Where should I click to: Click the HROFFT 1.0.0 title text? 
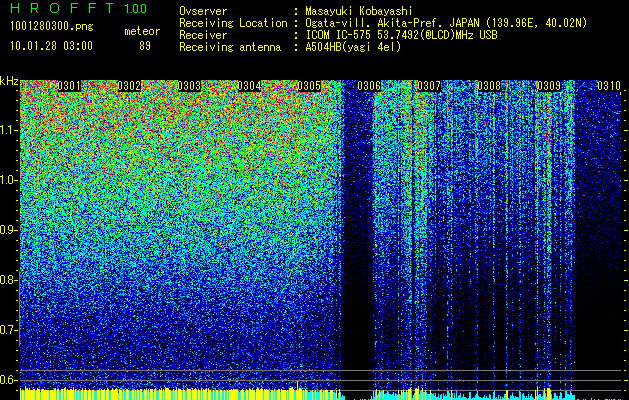(x=79, y=8)
